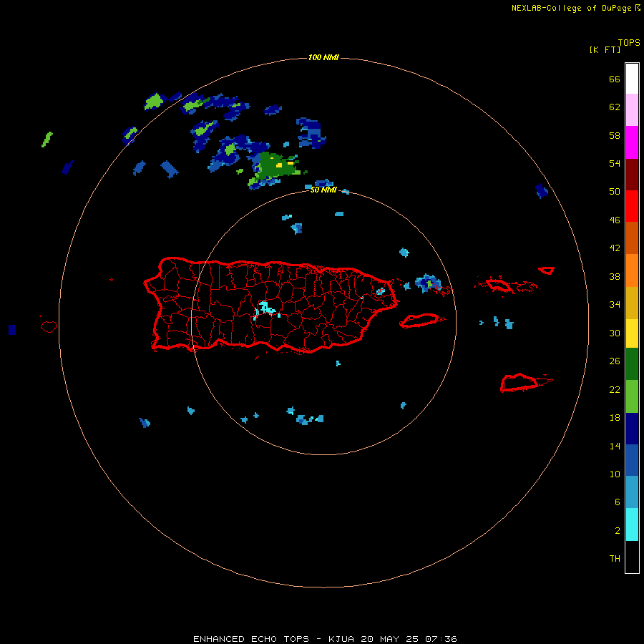Click the 22 legend value
This screenshot has height=644, width=644.
[615, 389]
